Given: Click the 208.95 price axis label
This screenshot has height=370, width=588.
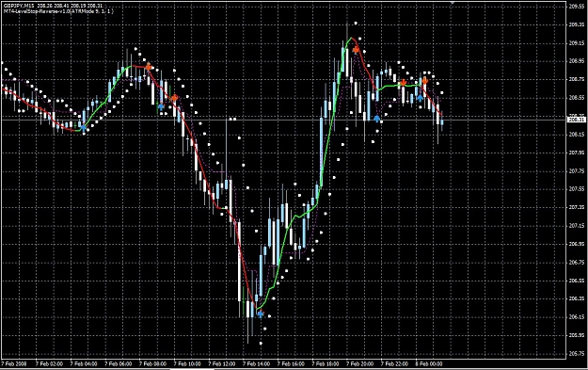Looking at the screenshot, I should (x=576, y=61).
